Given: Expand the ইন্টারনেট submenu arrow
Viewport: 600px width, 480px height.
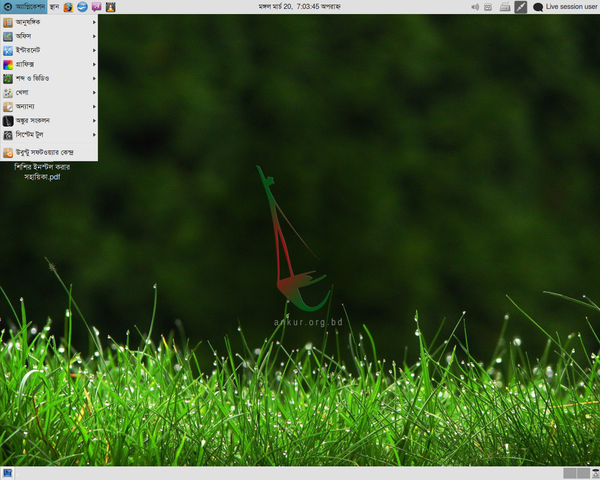Looking at the screenshot, I should 94,51.
